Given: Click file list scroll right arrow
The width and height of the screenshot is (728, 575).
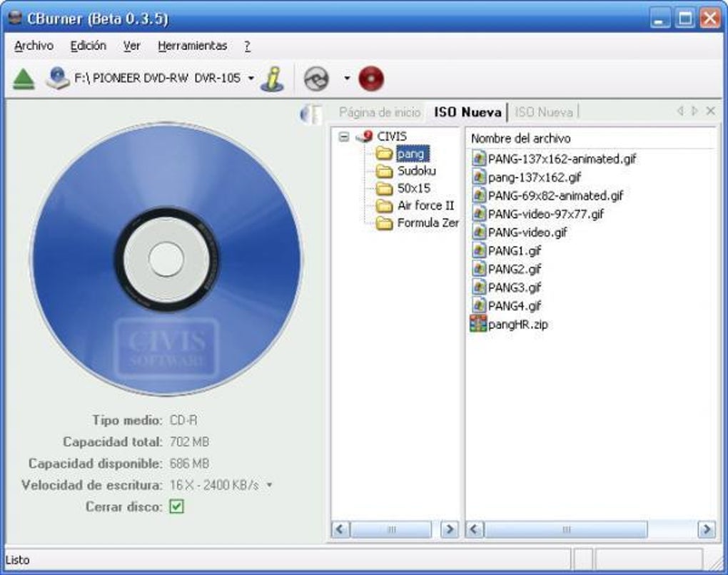Looking at the screenshot, I should pyautogui.click(x=707, y=529).
